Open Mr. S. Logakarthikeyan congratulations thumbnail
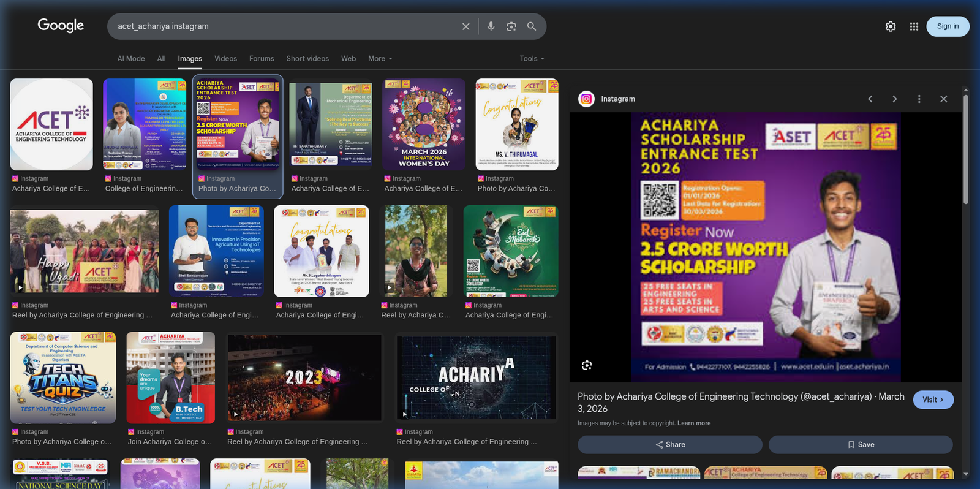The height and width of the screenshot is (489, 980). pos(322,251)
